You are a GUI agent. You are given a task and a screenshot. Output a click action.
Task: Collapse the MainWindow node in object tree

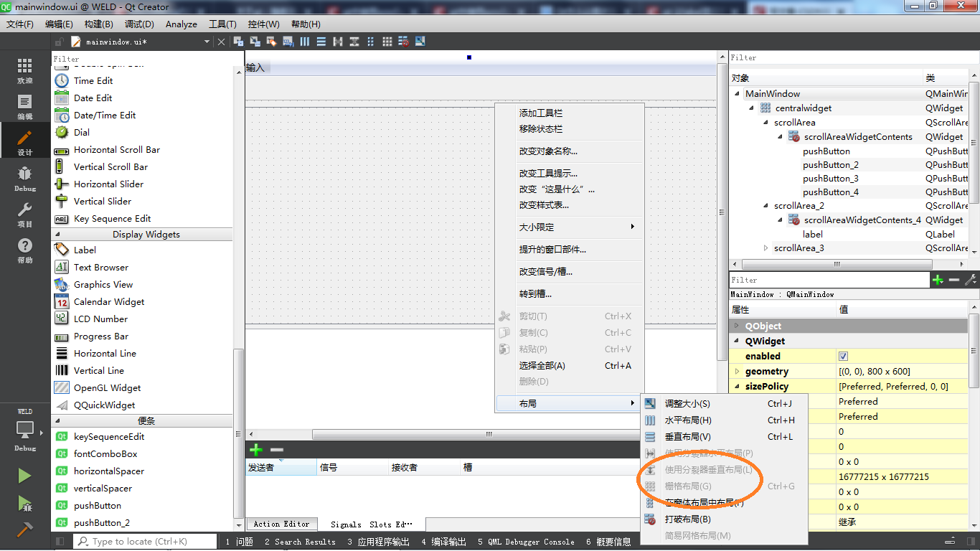tap(737, 94)
